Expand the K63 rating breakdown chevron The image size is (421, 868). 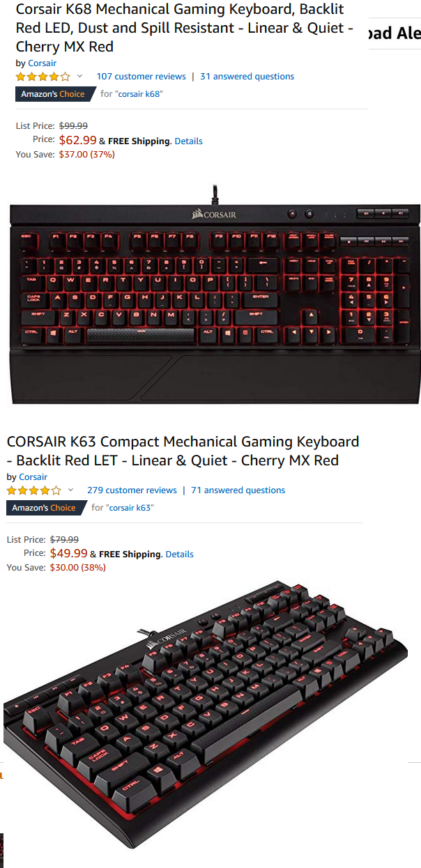[70, 490]
